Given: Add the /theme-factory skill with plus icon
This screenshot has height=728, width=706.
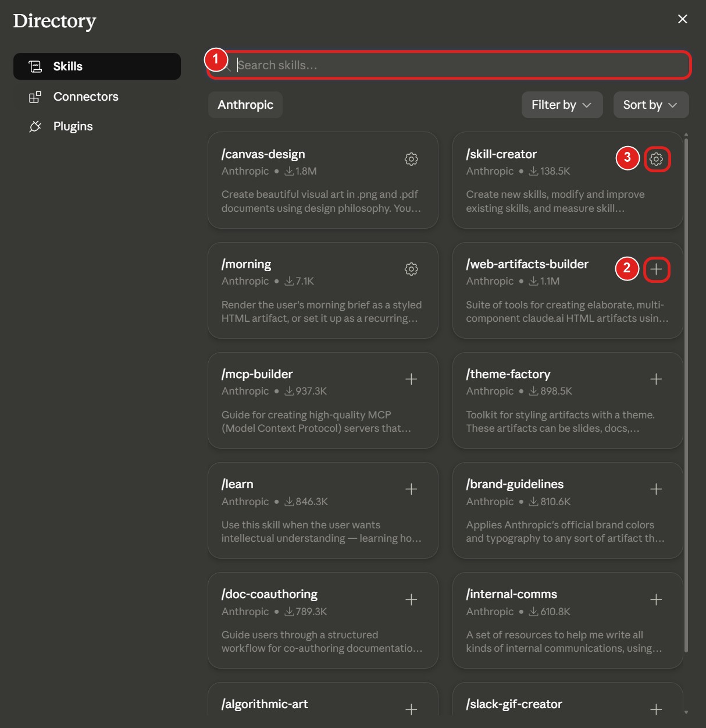Looking at the screenshot, I should click(656, 379).
